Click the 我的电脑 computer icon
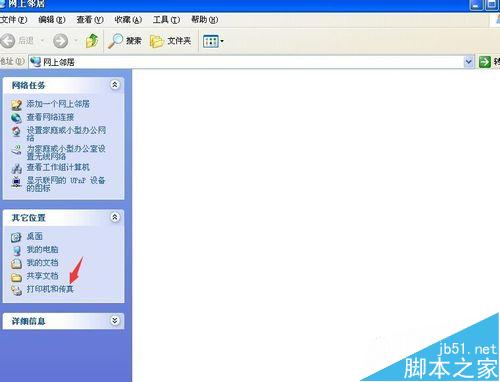The height and width of the screenshot is (382, 500). 16,251
